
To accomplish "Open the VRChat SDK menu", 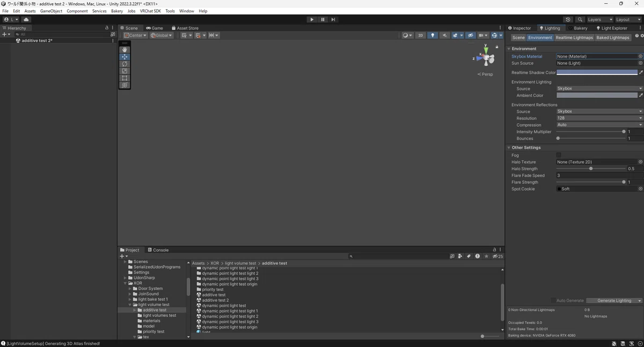I will coord(150,11).
